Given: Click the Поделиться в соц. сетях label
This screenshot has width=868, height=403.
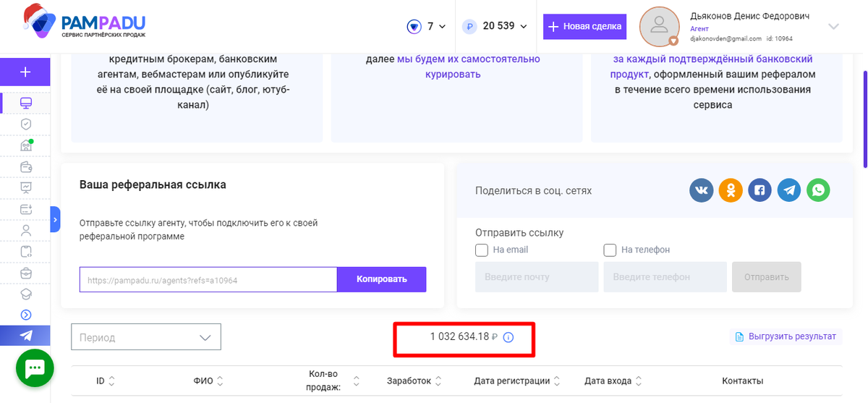Looking at the screenshot, I should [x=533, y=191].
